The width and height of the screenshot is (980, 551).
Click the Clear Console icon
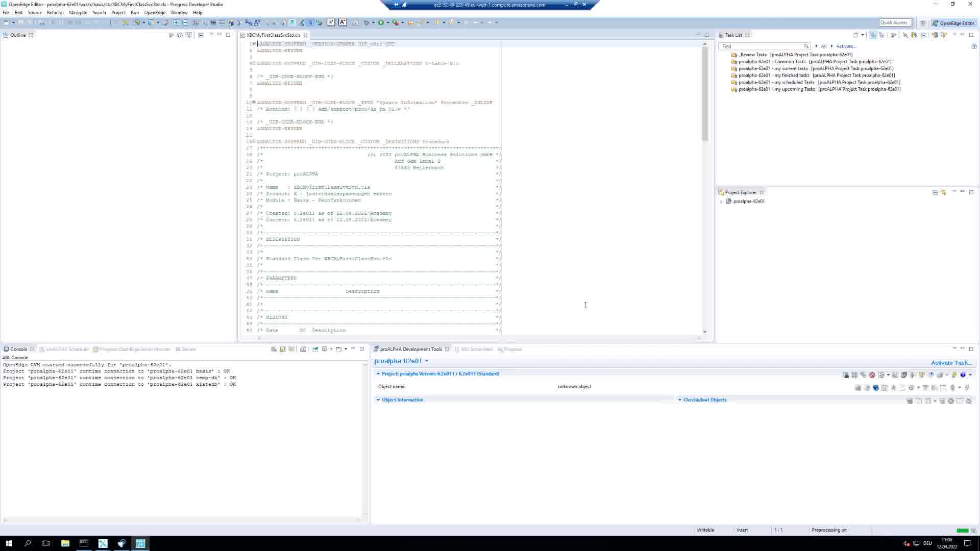coord(274,349)
